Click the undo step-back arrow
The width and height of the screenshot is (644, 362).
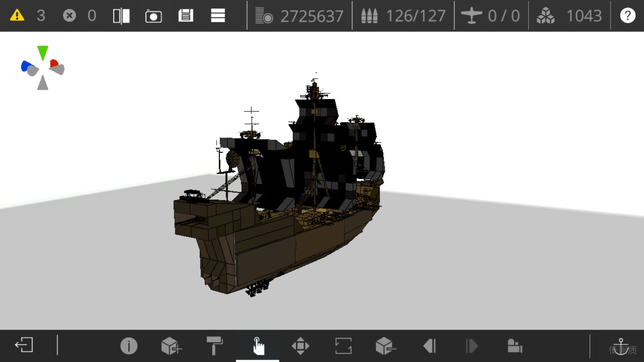[x=429, y=346]
